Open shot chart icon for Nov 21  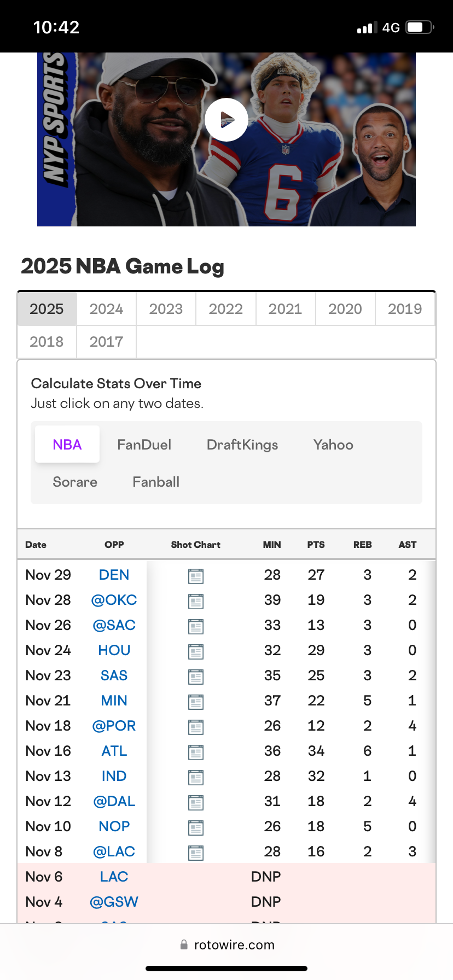195,702
